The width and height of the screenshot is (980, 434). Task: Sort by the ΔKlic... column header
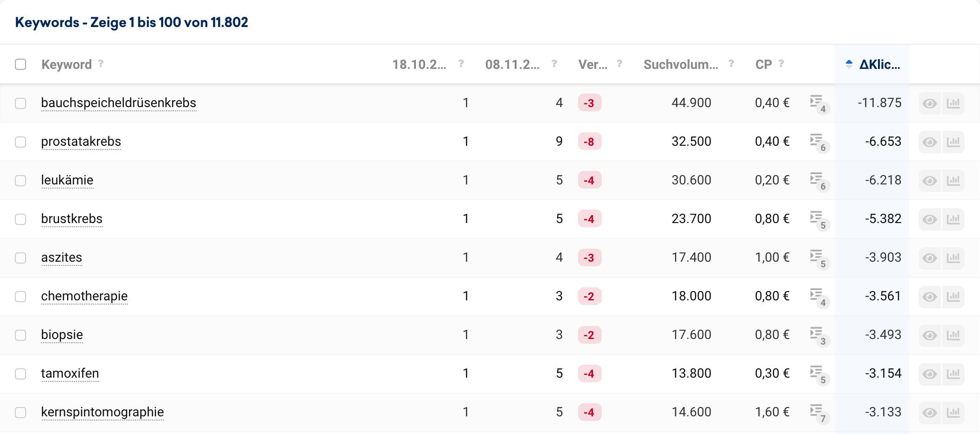879,64
